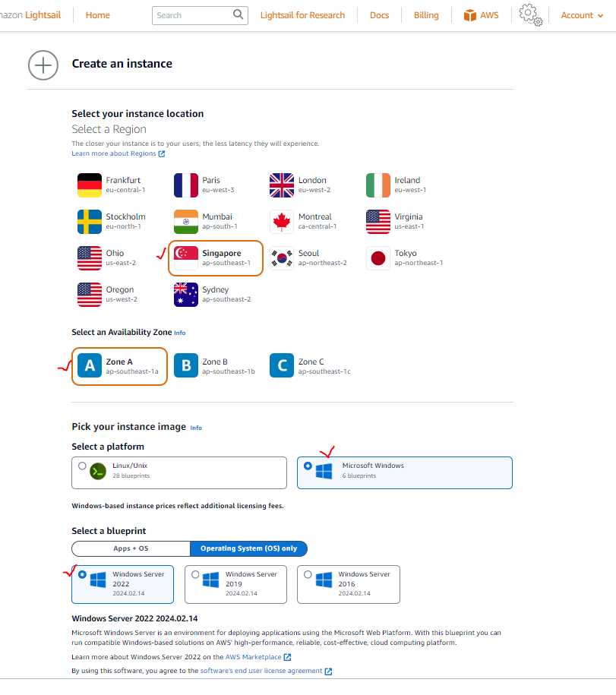Viewport: 616px width, 695px height.
Task: Click the Microsoft Windows platform logo
Action: tap(324, 471)
